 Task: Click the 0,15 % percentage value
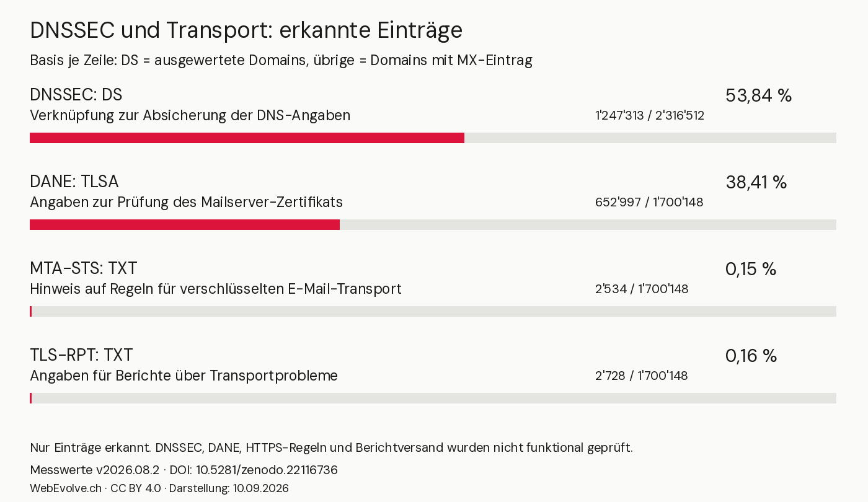click(x=751, y=269)
